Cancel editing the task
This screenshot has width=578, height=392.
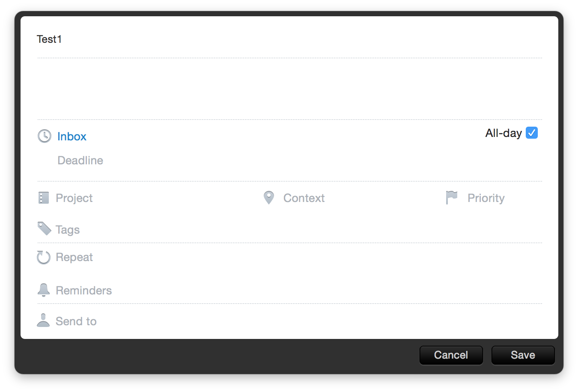pos(451,355)
